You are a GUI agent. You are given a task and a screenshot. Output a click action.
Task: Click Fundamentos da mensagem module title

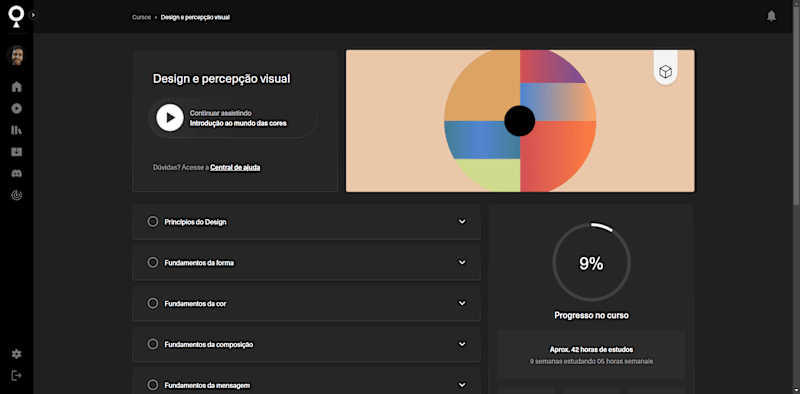tap(207, 385)
